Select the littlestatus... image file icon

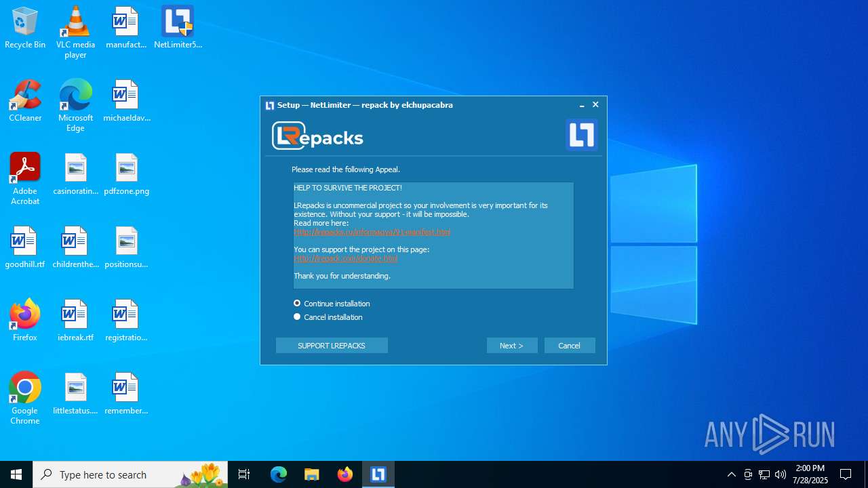point(75,394)
